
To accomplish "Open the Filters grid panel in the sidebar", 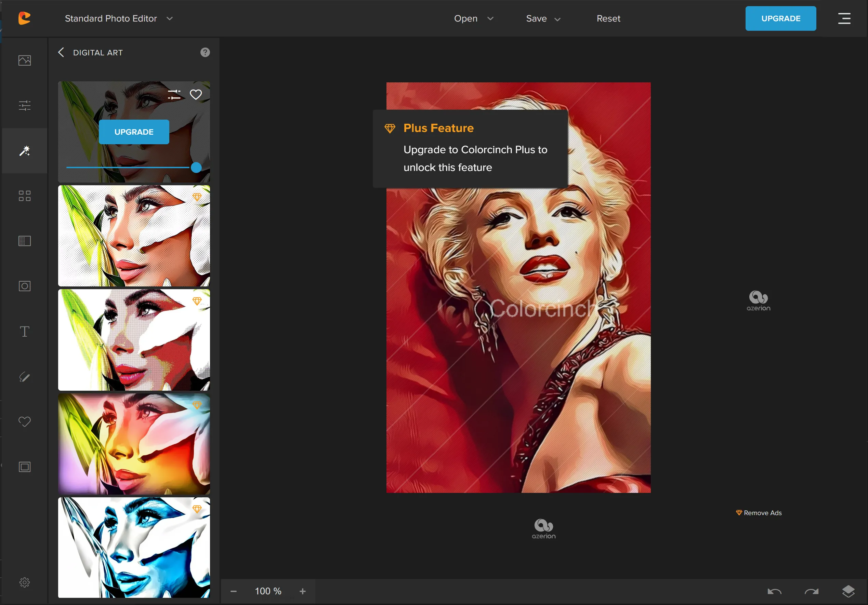I will 24,196.
